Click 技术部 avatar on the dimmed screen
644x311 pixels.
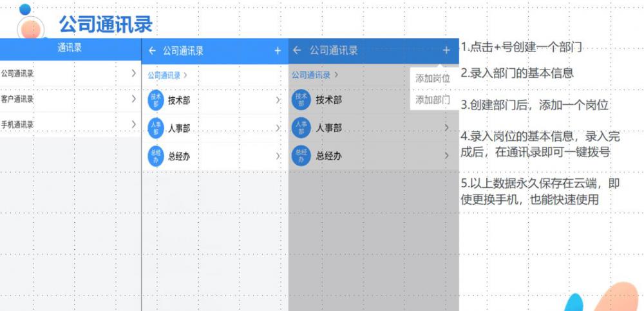tap(301, 99)
